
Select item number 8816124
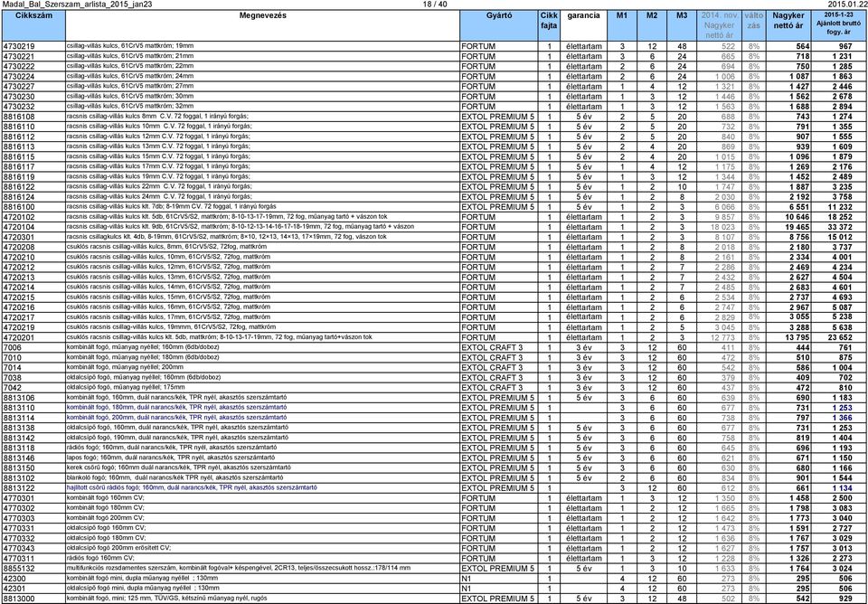pyautogui.click(x=19, y=196)
